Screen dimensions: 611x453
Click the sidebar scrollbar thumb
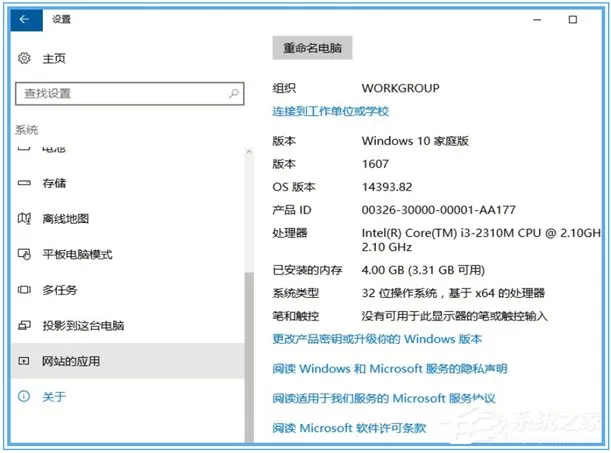[x=249, y=358]
